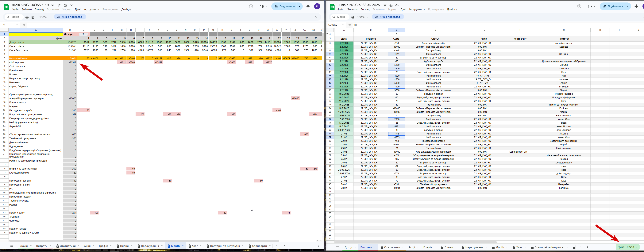
Task: Switch to the 'Дохід' sheet tab in the right window
Action: pyautogui.click(x=348, y=247)
